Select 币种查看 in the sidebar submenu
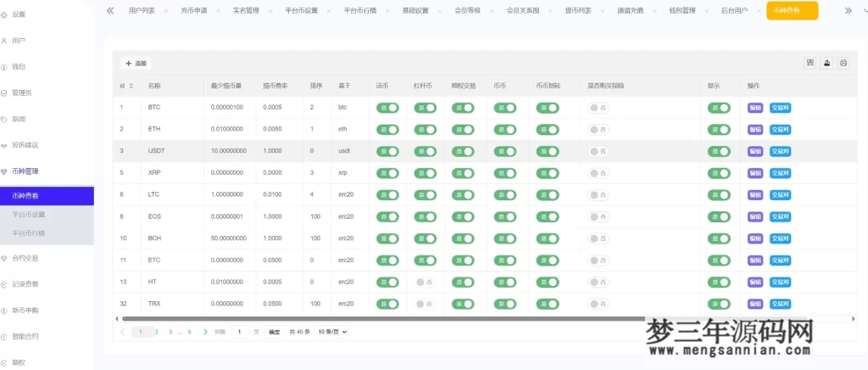Image resolution: width=868 pixels, height=370 pixels. click(47, 196)
